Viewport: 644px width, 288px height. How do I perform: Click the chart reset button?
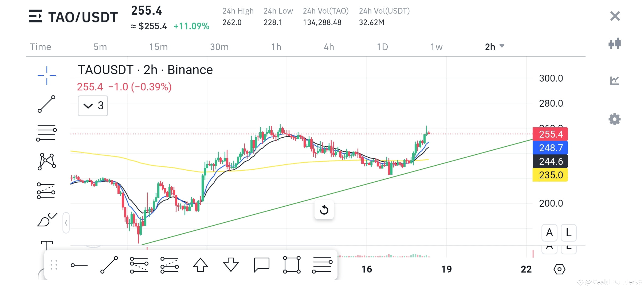[324, 210]
